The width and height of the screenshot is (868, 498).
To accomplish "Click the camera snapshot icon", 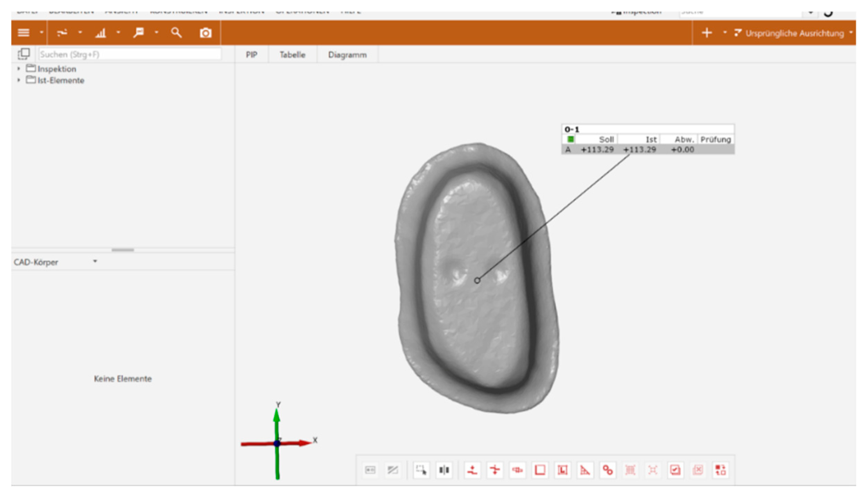I will (x=205, y=33).
